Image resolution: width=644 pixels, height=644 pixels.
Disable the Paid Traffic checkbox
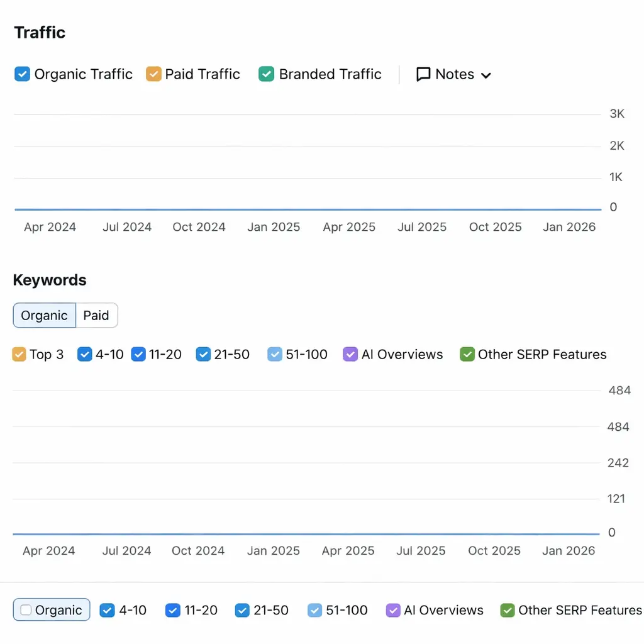click(x=153, y=74)
